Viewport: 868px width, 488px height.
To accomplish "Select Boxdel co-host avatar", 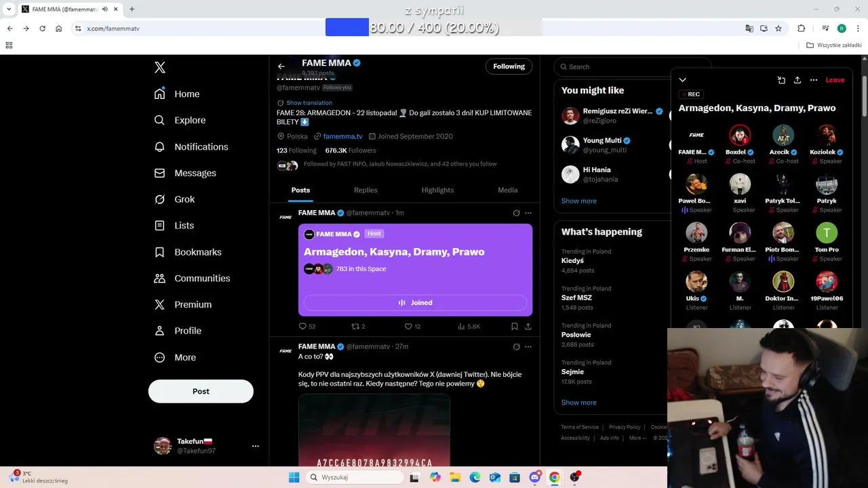I will [x=740, y=135].
